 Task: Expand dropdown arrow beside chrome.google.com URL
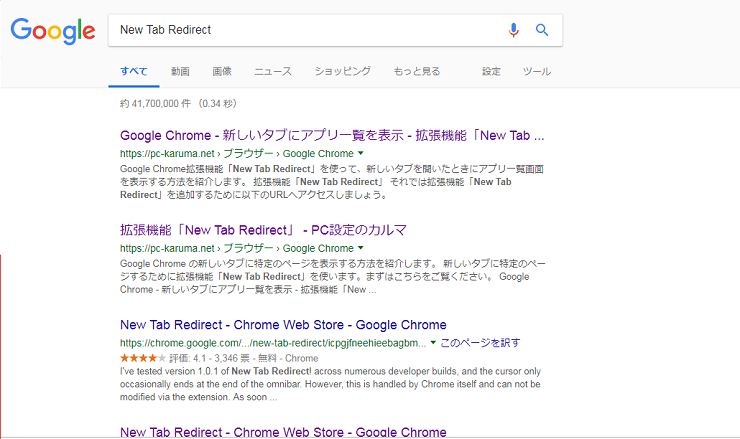pos(433,343)
